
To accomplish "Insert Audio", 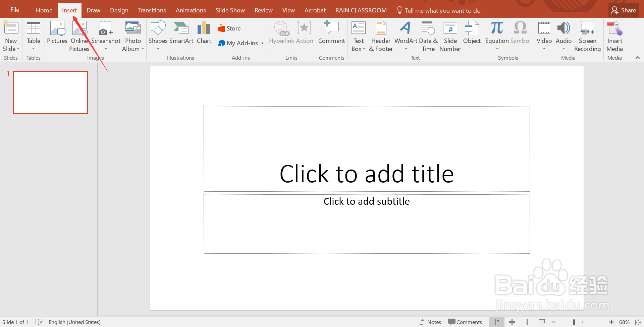I will 563,36.
